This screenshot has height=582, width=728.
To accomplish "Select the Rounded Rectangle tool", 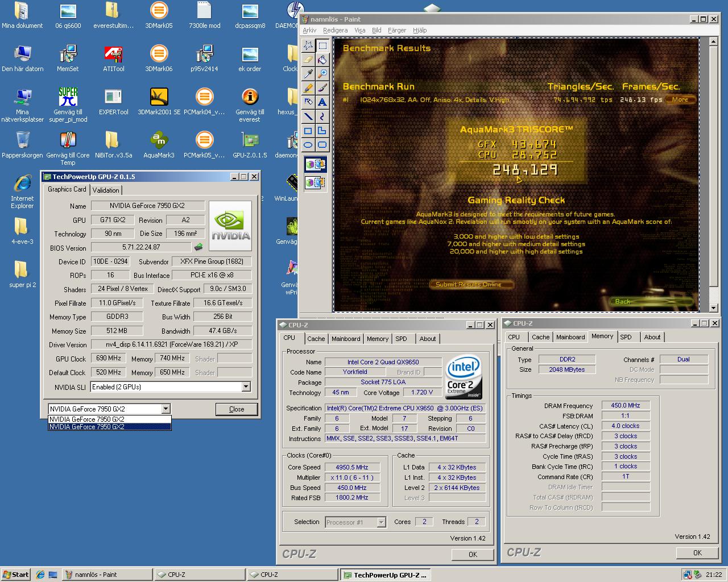I will click(x=322, y=145).
